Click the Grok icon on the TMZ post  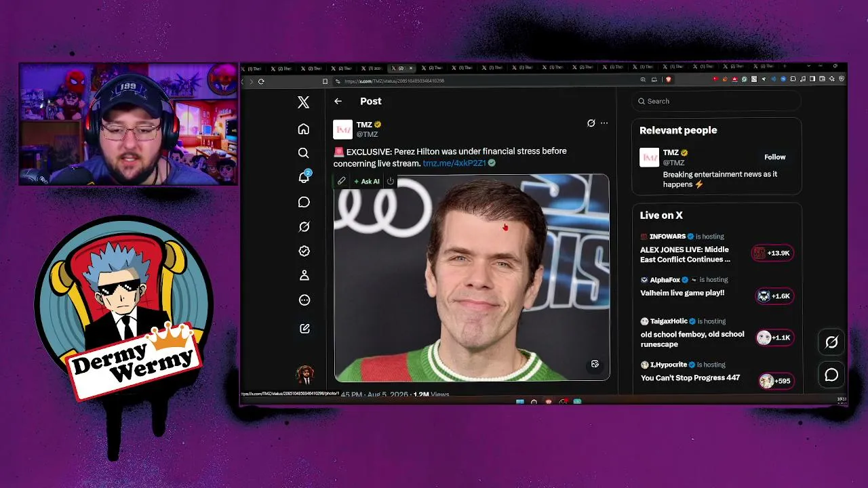tap(591, 123)
